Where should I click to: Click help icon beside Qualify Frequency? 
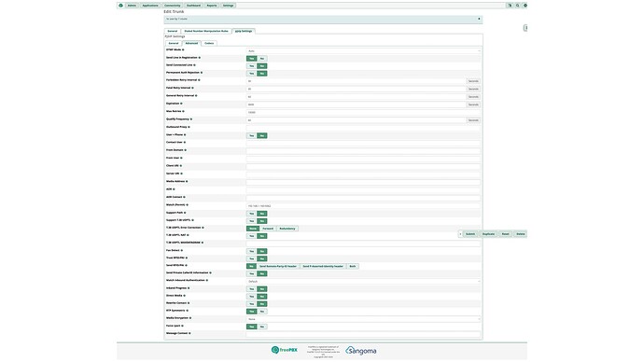191,119
